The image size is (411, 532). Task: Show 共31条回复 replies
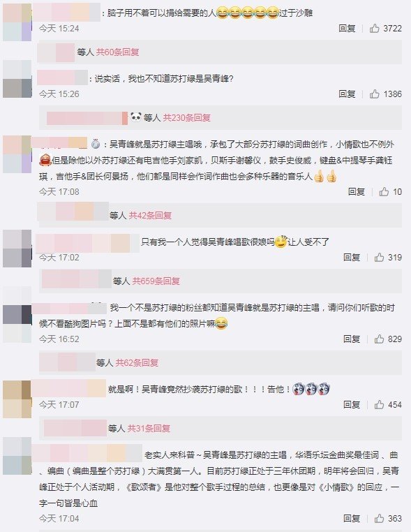[x=149, y=429]
